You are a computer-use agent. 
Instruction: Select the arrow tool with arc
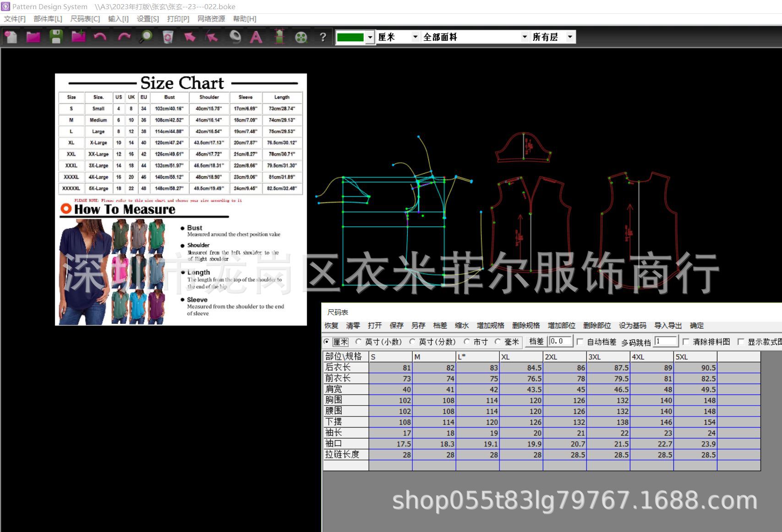212,37
